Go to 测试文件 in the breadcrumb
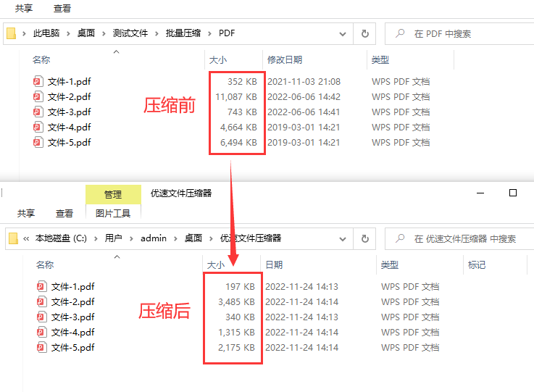Screen dimensions: 534x392 [x=130, y=33]
